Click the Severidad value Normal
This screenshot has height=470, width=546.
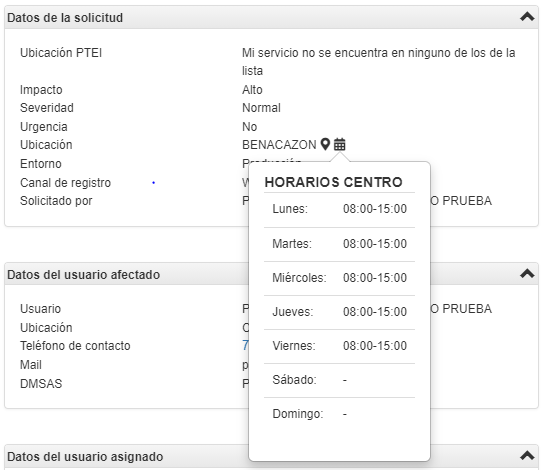pyautogui.click(x=261, y=108)
